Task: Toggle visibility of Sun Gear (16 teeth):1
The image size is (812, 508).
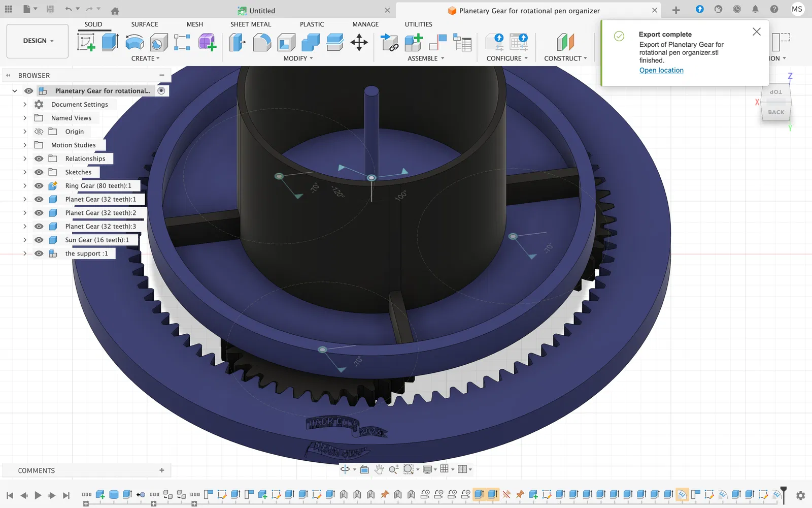Action: pyautogui.click(x=39, y=240)
